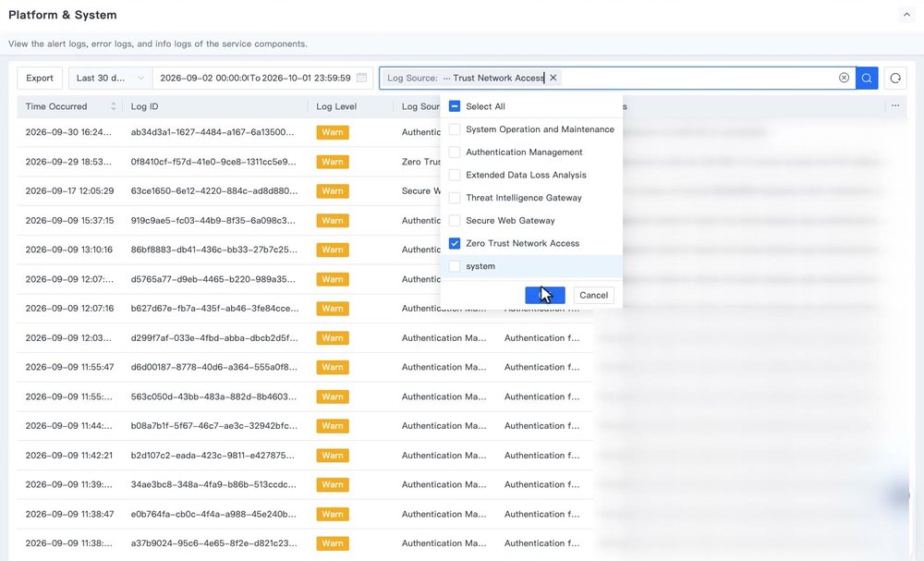This screenshot has width=924, height=561.
Task: Click log ID 0f8410cf-f57d-41e0-9ce8-1311cc5e9
Action: coord(213,162)
